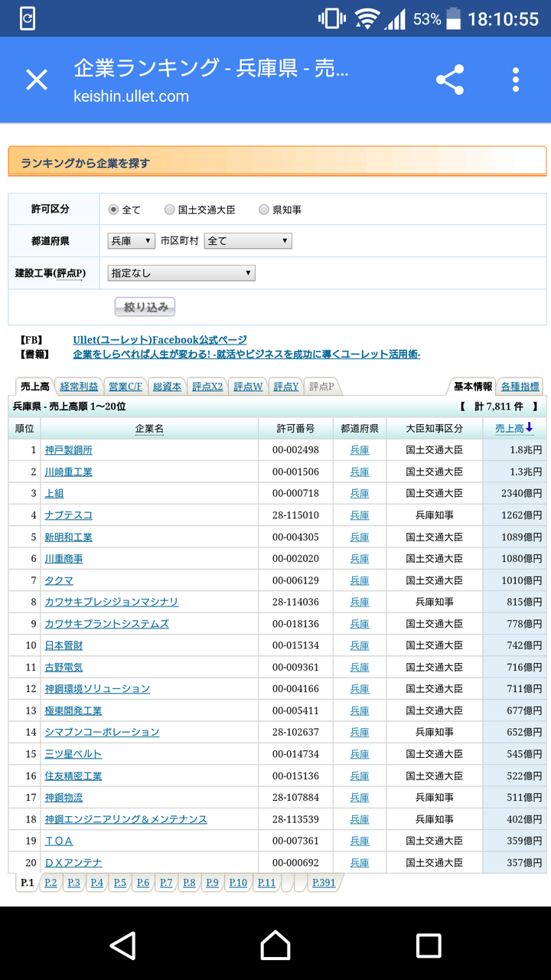
Task: Open シマブンコーポレーション company link
Action: click(103, 732)
